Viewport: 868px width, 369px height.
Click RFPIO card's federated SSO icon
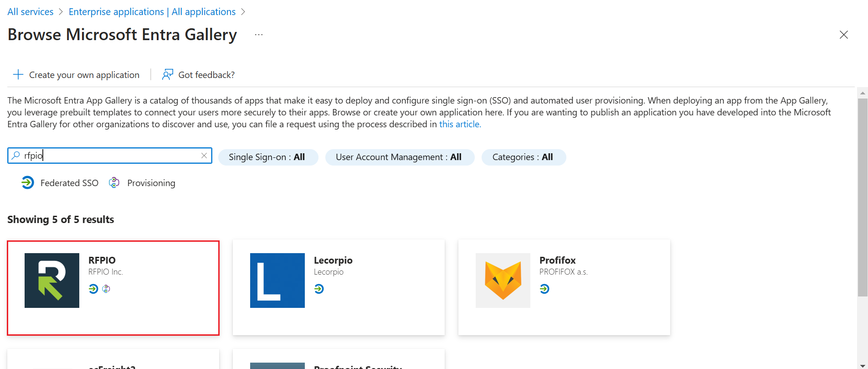[x=93, y=289]
